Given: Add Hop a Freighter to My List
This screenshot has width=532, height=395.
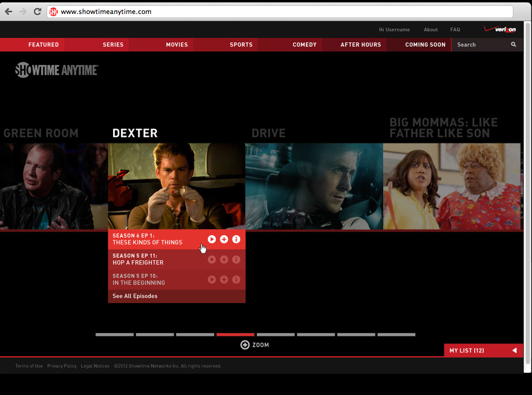Looking at the screenshot, I should [224, 260].
